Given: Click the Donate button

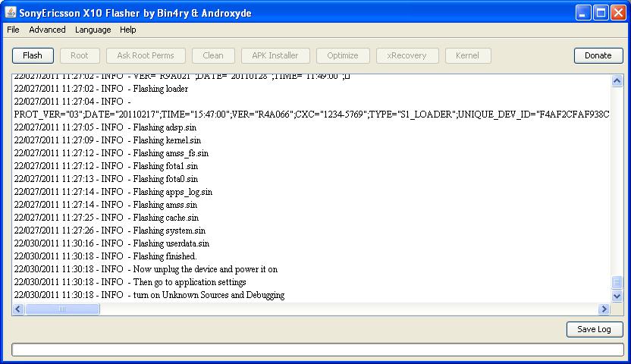Looking at the screenshot, I should 598,55.
